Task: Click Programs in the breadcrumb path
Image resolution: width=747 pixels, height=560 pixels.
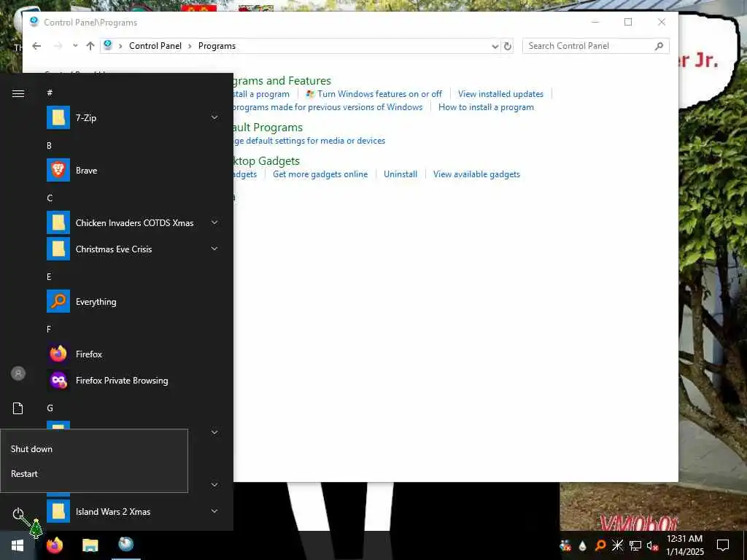Action: pos(217,46)
